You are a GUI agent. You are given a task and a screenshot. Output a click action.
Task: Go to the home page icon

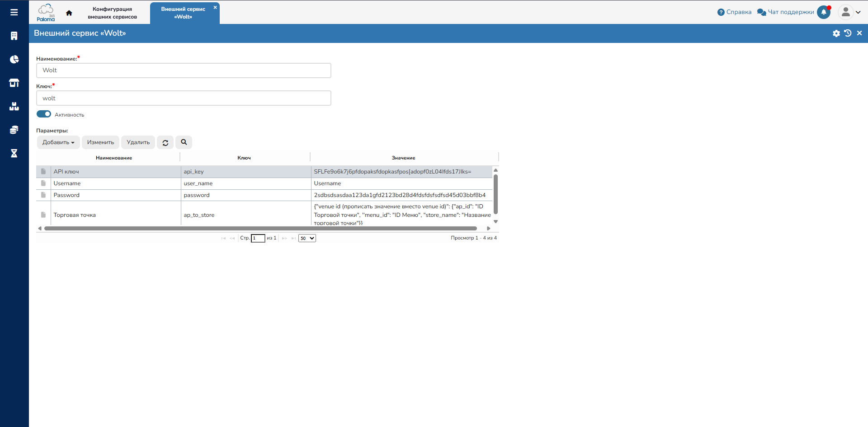coord(69,13)
